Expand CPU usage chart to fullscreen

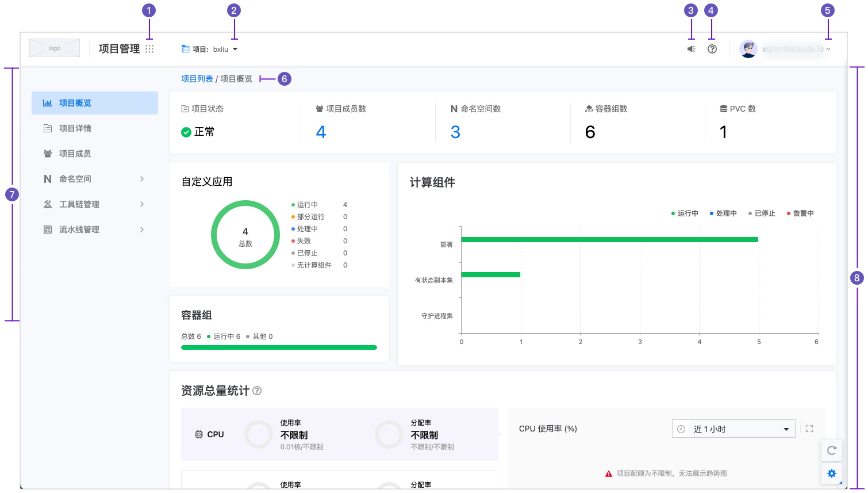coord(809,429)
